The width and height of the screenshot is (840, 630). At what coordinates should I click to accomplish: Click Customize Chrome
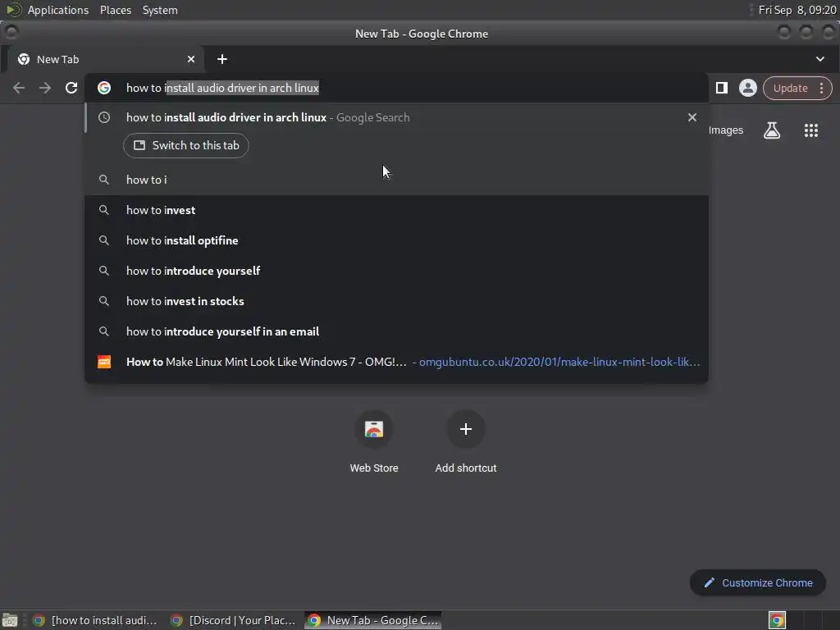coord(758,583)
